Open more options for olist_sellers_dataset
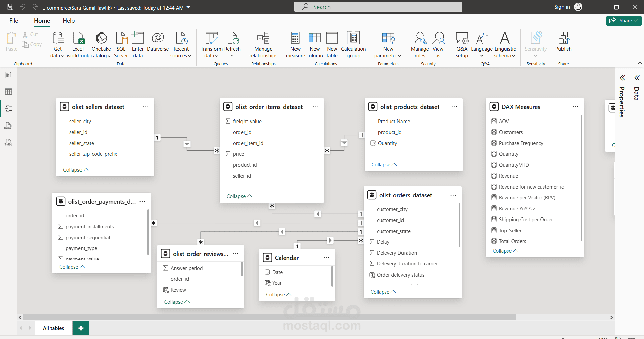Image resolution: width=644 pixels, height=339 pixels. [146, 107]
